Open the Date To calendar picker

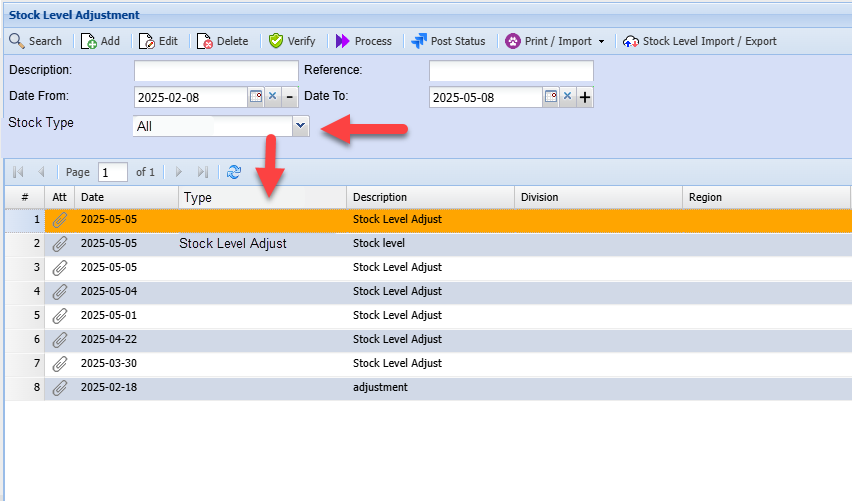point(550,97)
